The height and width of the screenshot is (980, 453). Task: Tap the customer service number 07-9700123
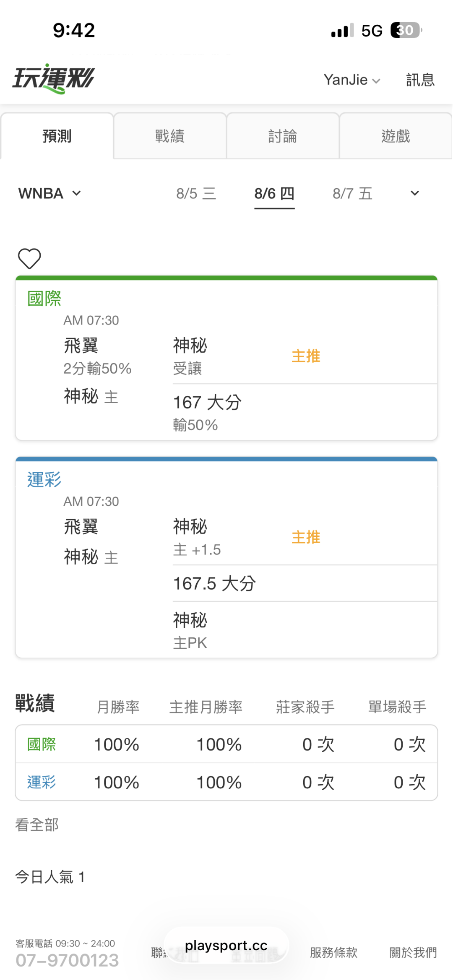[x=67, y=960]
